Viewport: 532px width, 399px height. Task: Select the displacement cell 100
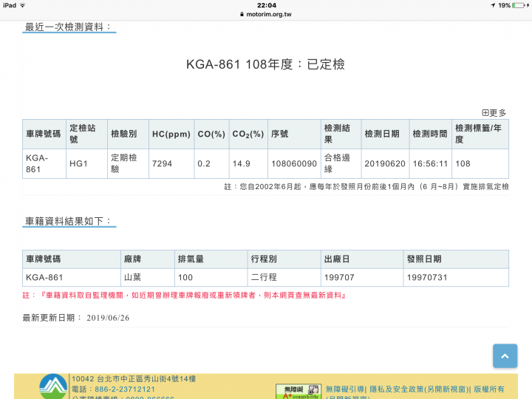pyautogui.click(x=211, y=278)
